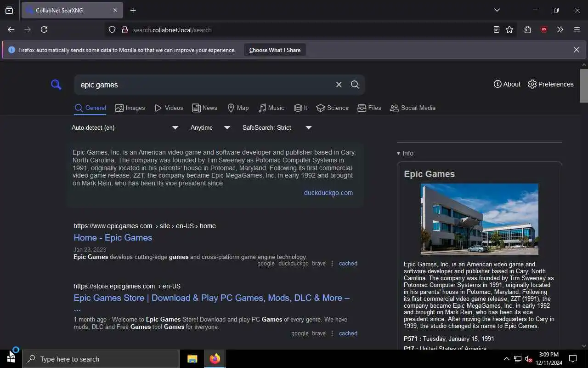Open the Extensions puzzle icon
588x368 pixels.
click(x=527, y=29)
